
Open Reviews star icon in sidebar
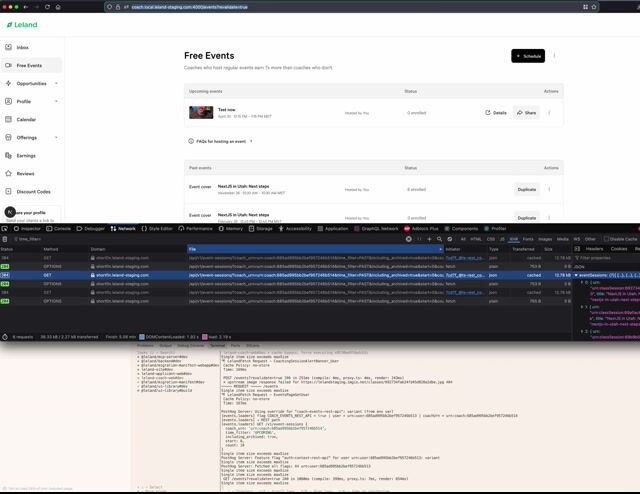pos(8,174)
